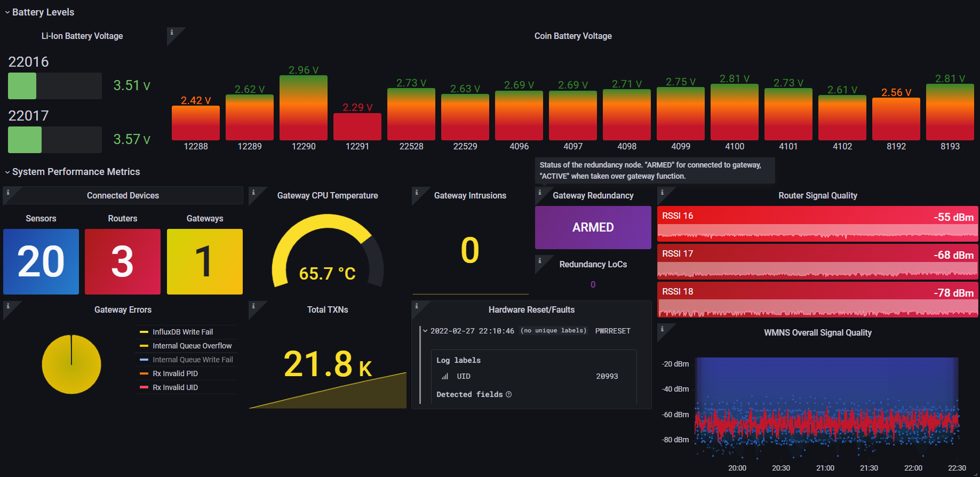980x477 pixels.
Task: Click the 22017 battery bar gauge
Action: pyautogui.click(x=55, y=140)
